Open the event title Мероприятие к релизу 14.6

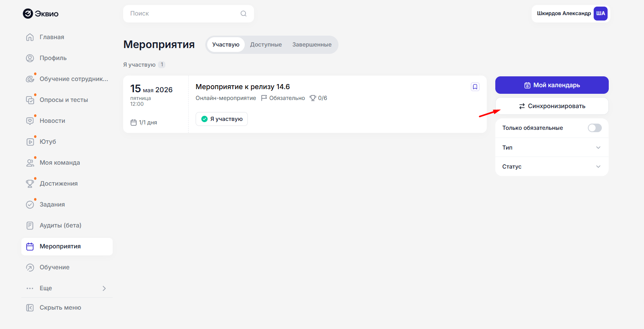(243, 87)
